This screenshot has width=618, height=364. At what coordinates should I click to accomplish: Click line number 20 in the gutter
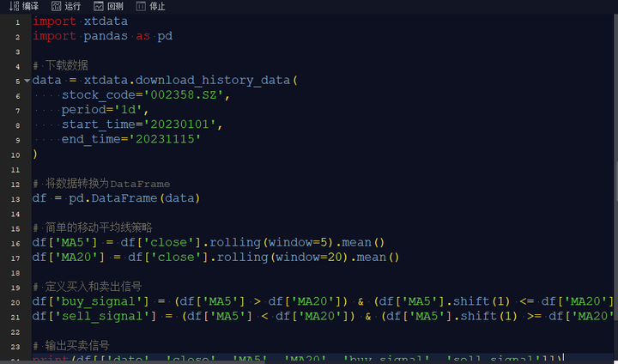click(15, 302)
